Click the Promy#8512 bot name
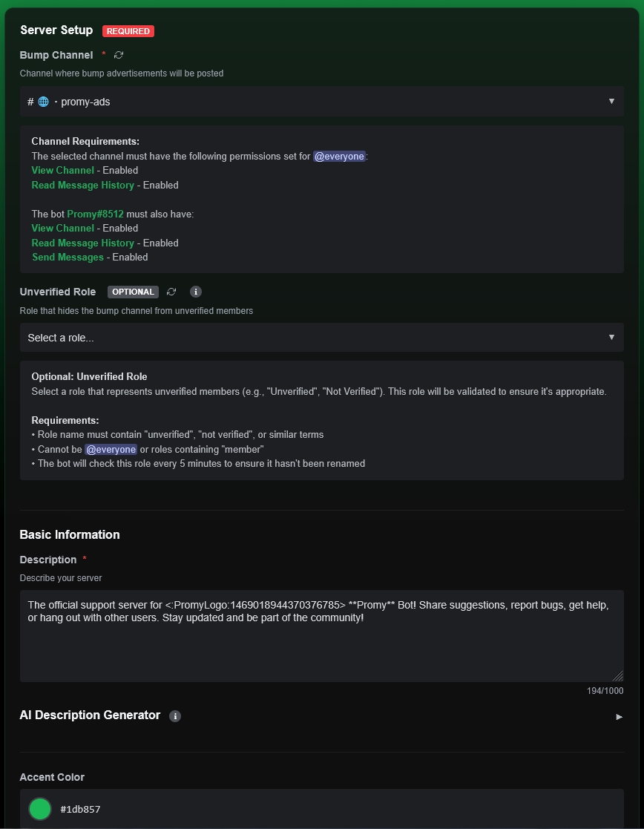The image size is (644, 829). pyautogui.click(x=95, y=214)
